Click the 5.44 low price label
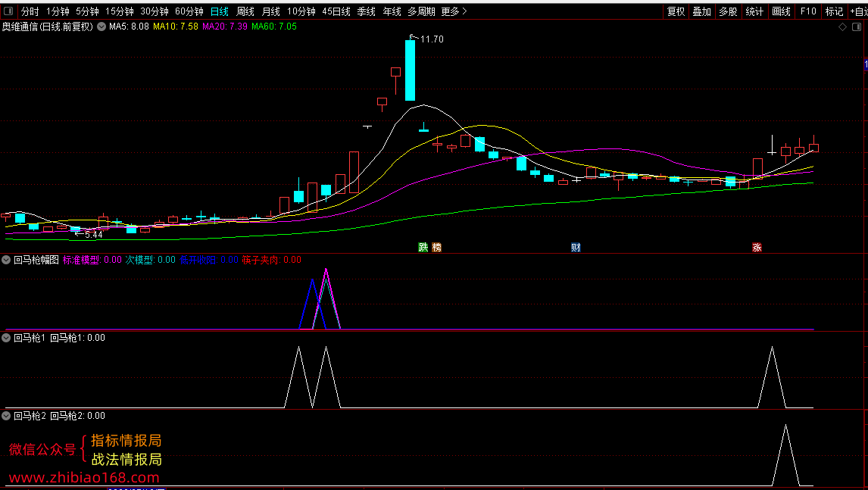Image resolution: width=868 pixels, height=490 pixels. [94, 235]
